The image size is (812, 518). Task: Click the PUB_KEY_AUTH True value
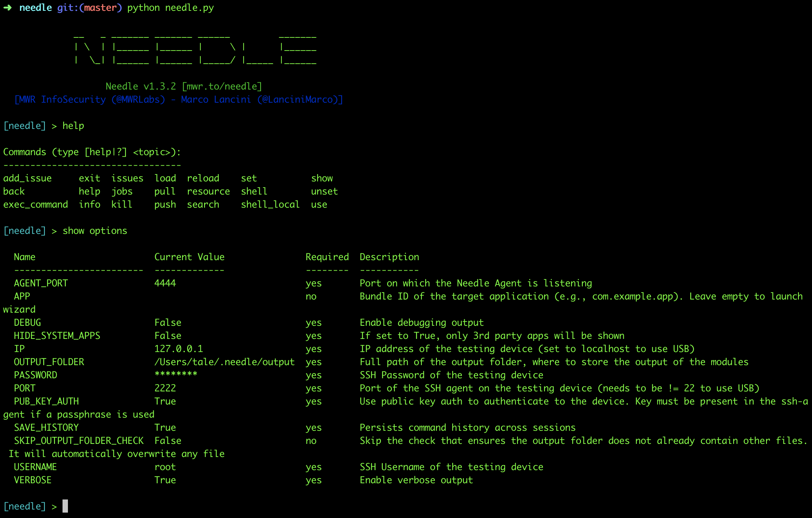click(x=165, y=401)
